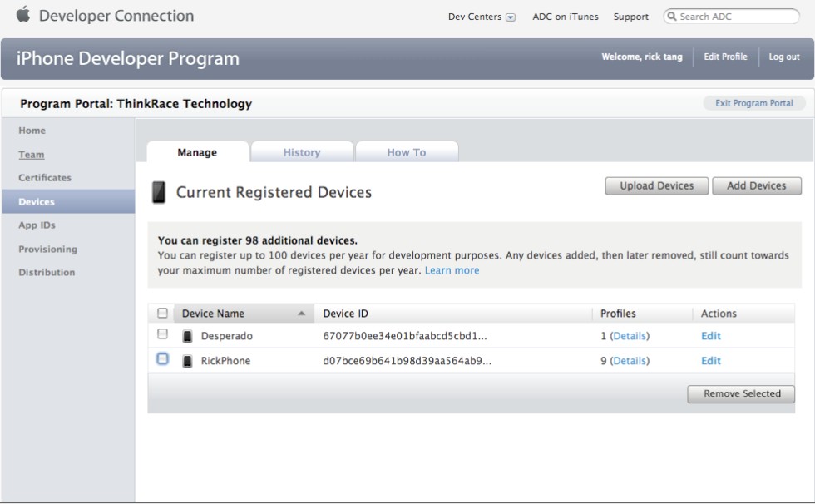Open Details for Desperado profiles
Viewport: 815px width, 504px height.
pos(630,336)
